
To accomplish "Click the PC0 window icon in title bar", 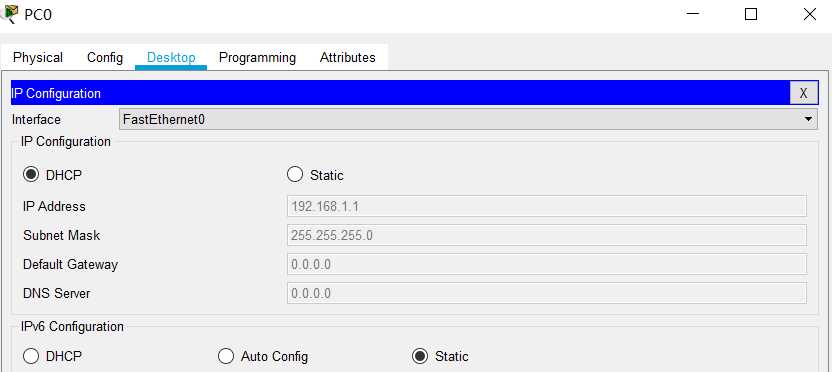I will pyautogui.click(x=10, y=14).
